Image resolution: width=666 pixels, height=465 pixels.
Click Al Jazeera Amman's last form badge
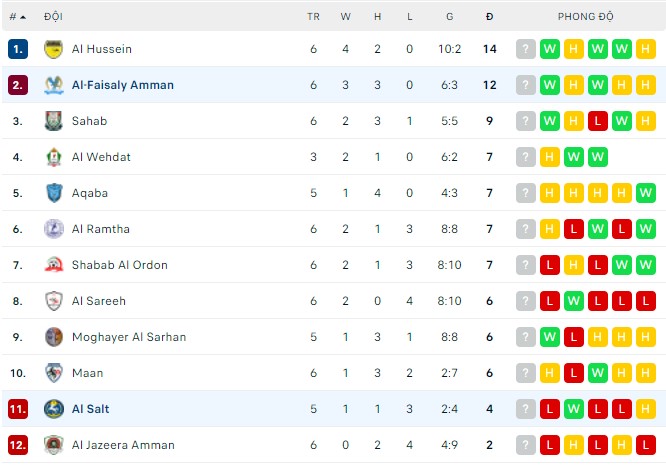[x=645, y=445]
